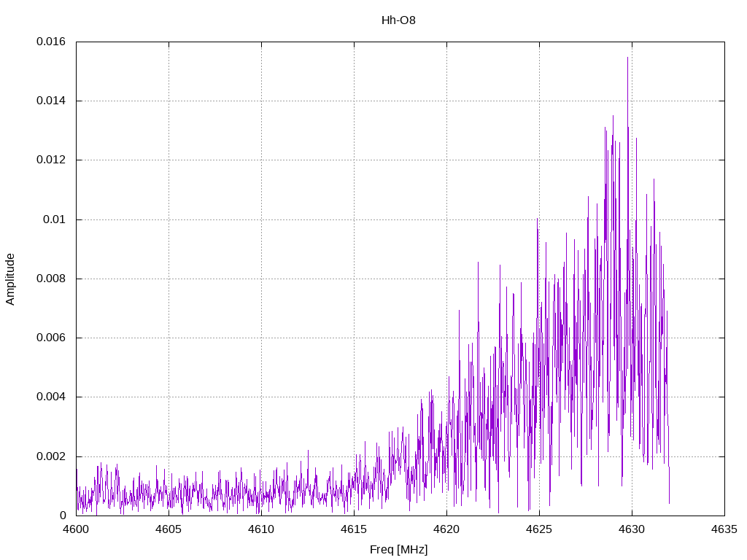Click the y-axis tick label 0.008
The height and width of the screenshot is (560, 747).
pos(51,279)
